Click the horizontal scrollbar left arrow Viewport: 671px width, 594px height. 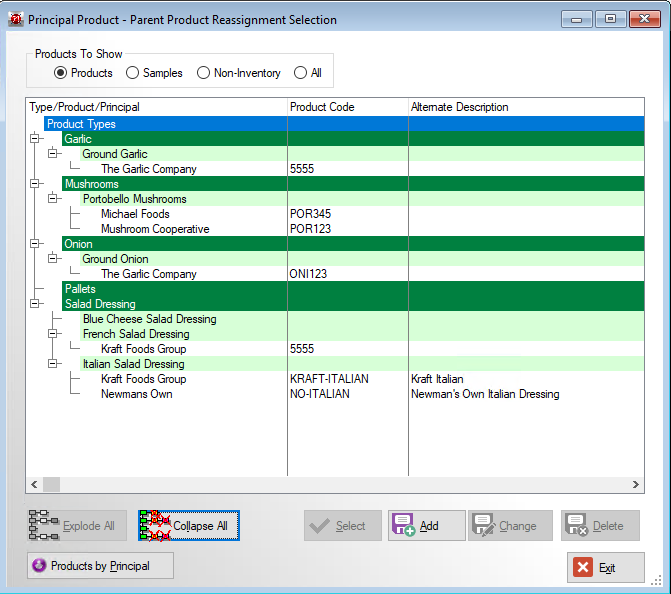pyautogui.click(x=34, y=484)
